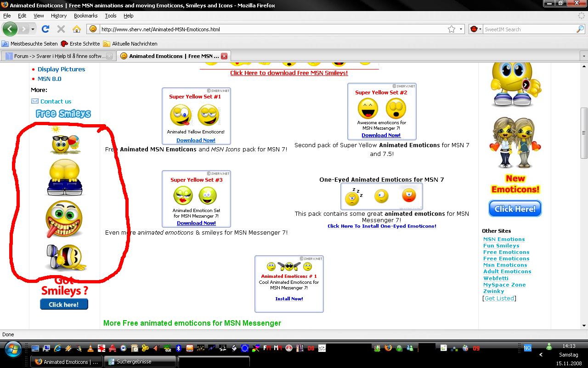The height and width of the screenshot is (368, 588).
Task: Open the Erste Schritte bookmark
Action: click(80, 44)
